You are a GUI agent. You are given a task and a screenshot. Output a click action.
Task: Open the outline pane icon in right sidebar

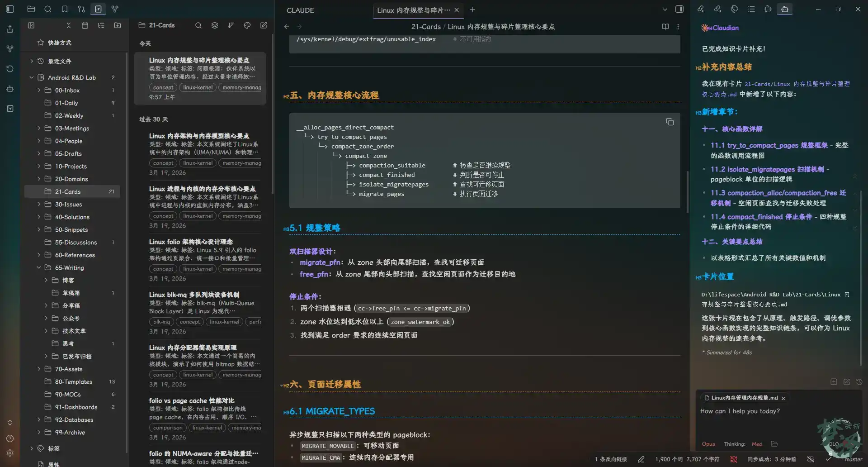point(751,9)
